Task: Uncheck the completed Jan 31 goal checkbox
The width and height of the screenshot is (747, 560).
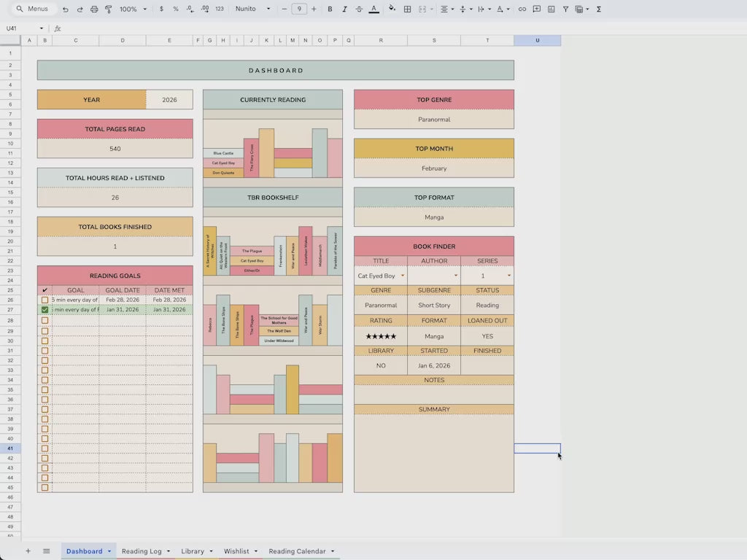Action: click(x=44, y=310)
